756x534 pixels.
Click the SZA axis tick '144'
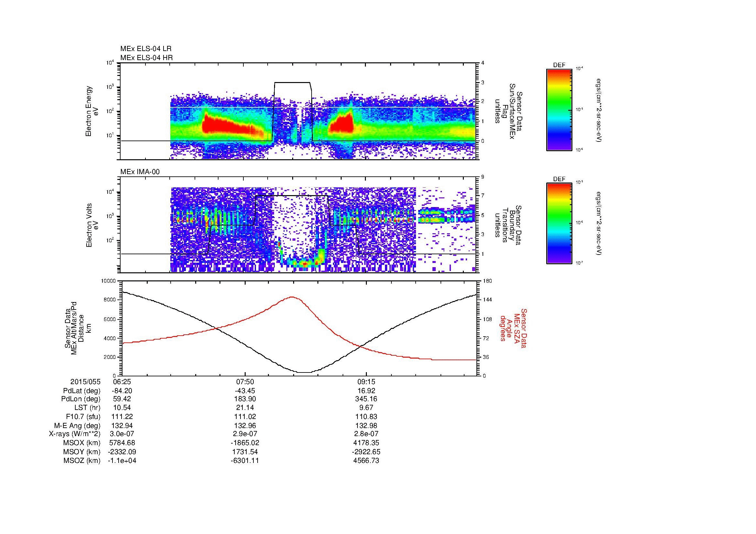click(488, 300)
